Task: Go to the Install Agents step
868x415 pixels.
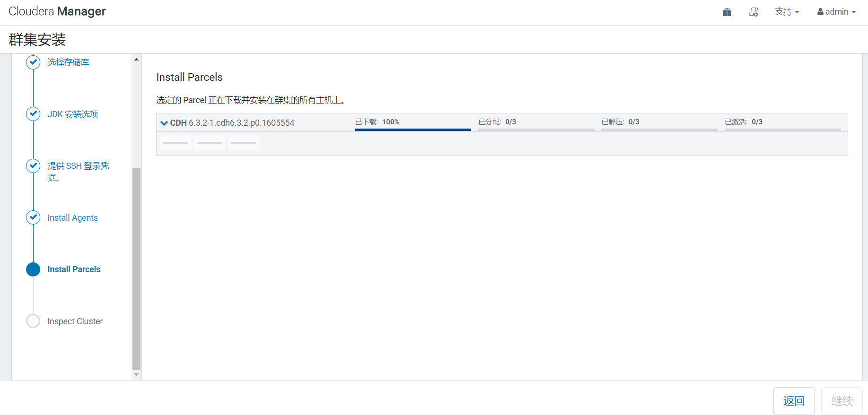Action: tap(72, 217)
